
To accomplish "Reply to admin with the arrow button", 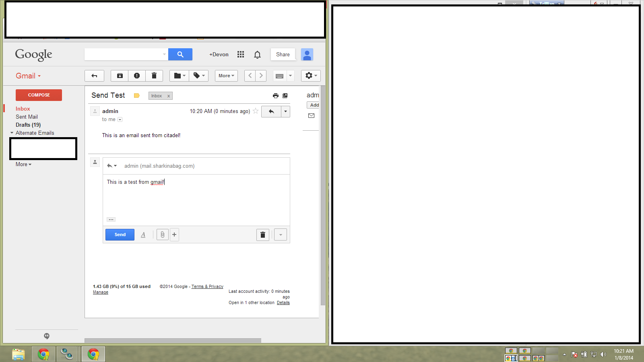I will (x=271, y=111).
